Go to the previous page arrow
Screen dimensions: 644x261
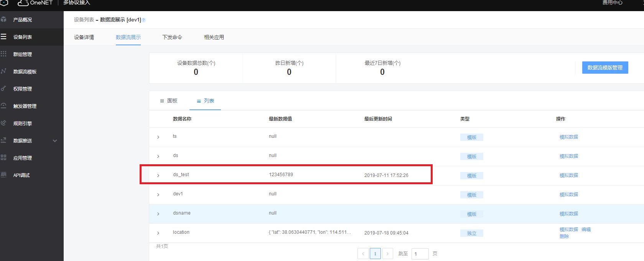(x=363, y=254)
